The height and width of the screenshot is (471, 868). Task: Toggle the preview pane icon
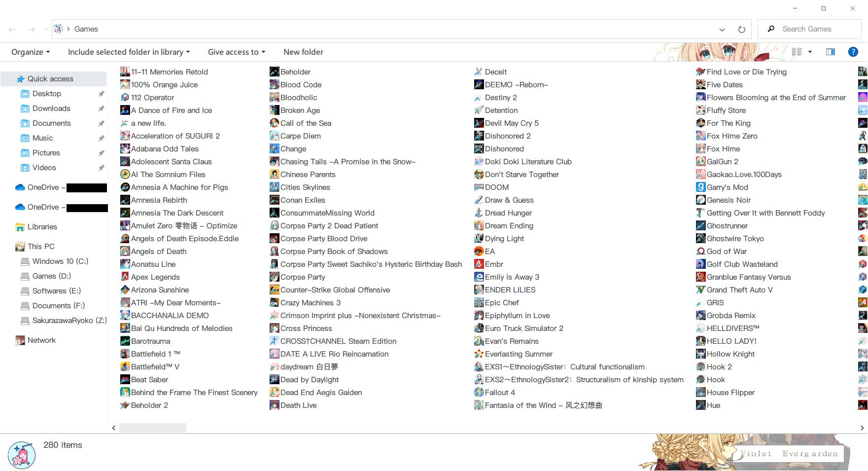point(831,52)
